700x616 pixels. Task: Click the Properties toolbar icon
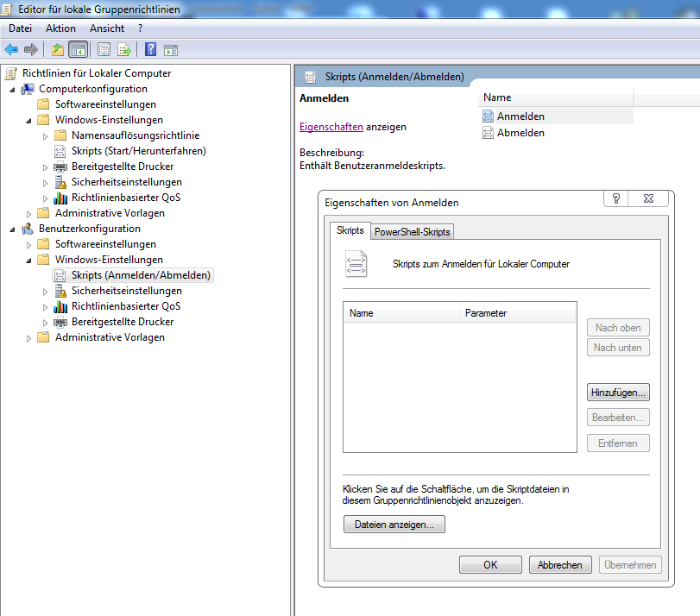pyautogui.click(x=104, y=49)
